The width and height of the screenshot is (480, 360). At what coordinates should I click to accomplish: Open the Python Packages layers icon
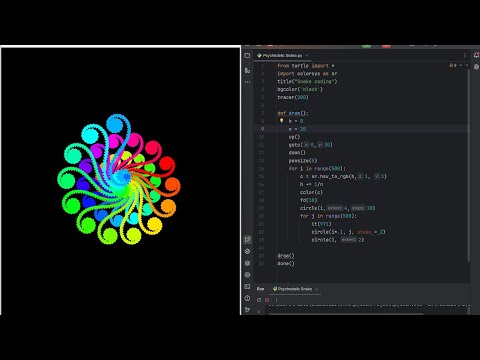pyautogui.click(x=247, y=263)
